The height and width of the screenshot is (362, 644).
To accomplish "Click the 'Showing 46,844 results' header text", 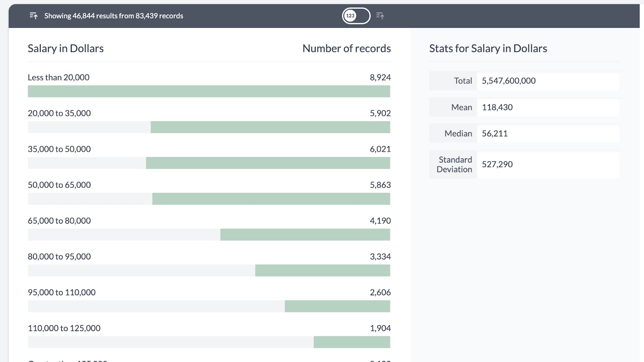I will pyautogui.click(x=114, y=16).
